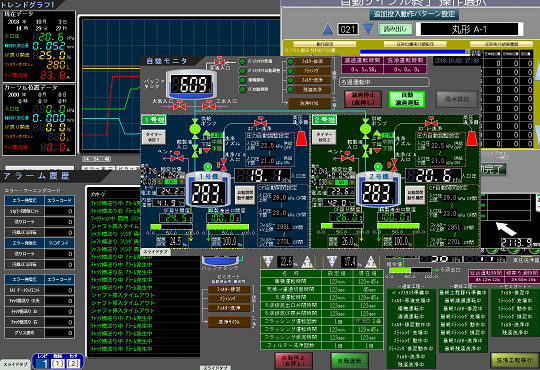Click the down triangle beside the 17.4 value

click(331, 261)
